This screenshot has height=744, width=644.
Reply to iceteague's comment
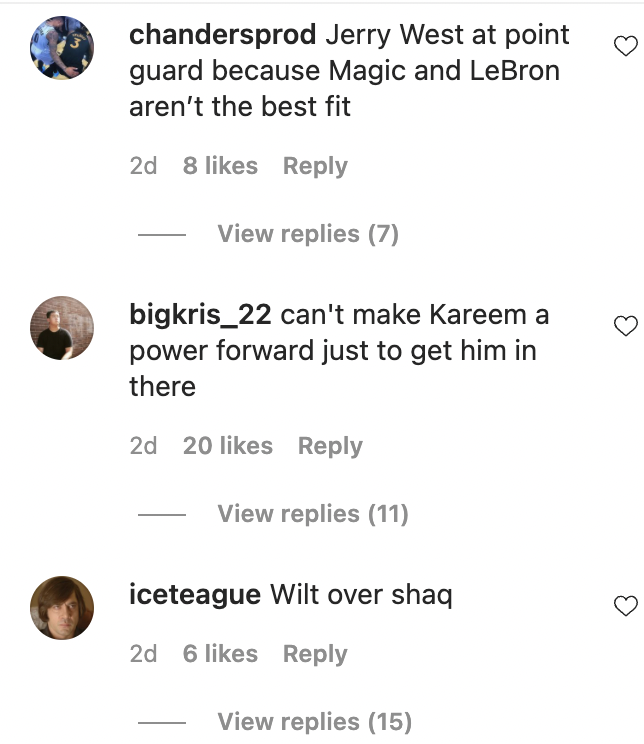click(x=315, y=654)
